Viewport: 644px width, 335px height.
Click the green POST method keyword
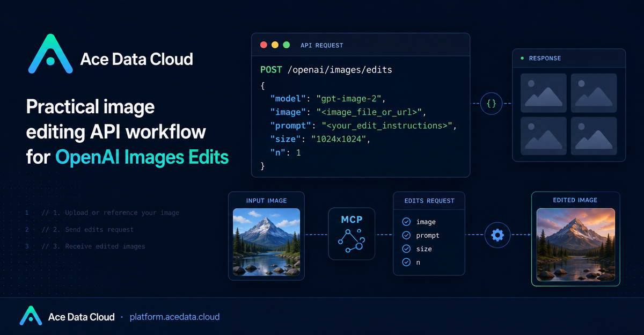tap(272, 70)
